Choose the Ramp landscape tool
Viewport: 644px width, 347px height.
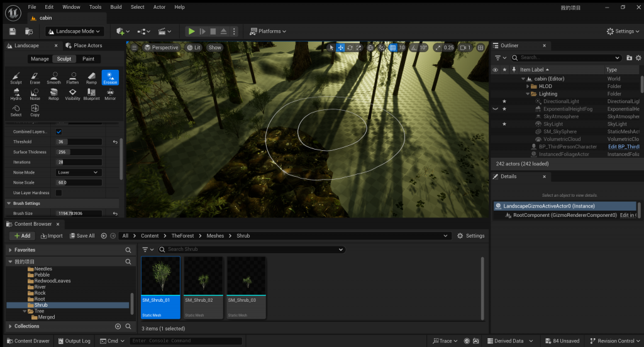(91, 77)
